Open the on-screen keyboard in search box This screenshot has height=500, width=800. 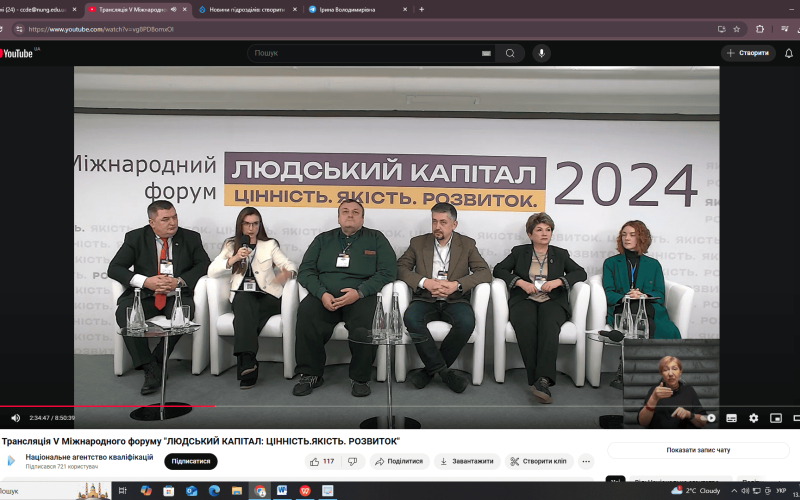click(x=486, y=53)
